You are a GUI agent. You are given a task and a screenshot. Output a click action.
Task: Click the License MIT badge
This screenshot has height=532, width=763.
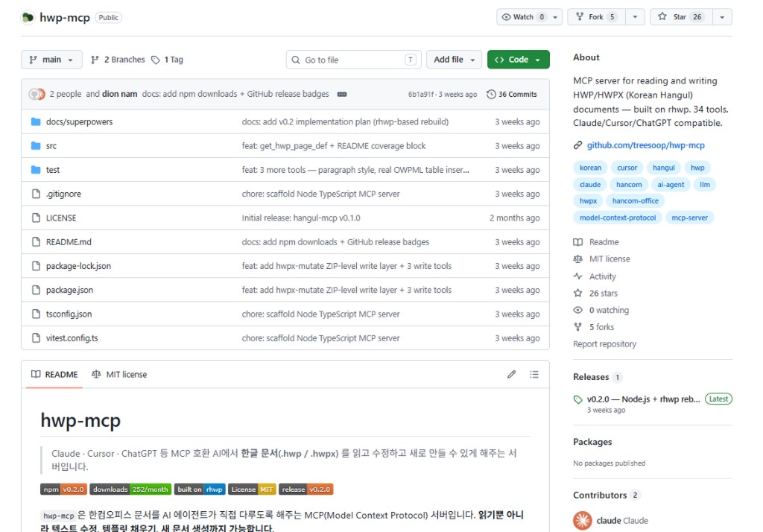252,490
